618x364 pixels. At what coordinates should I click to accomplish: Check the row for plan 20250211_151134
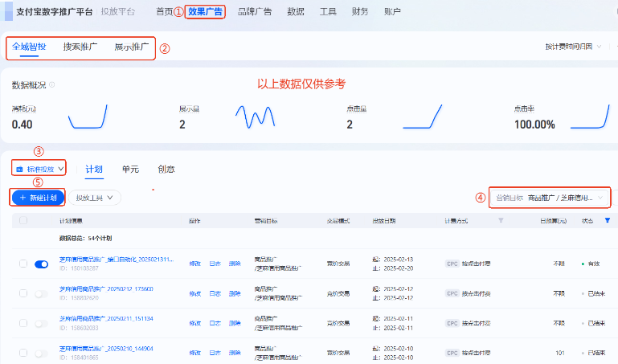pyautogui.click(x=23, y=323)
